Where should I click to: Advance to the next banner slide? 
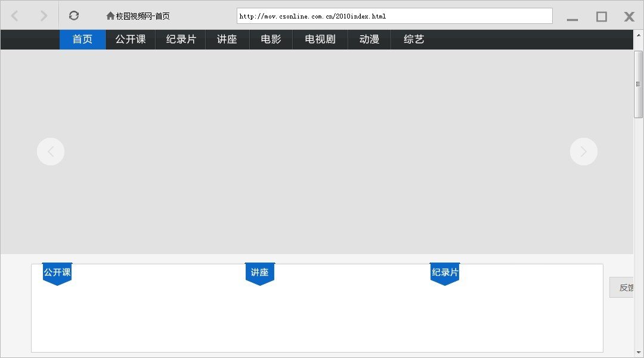583,152
